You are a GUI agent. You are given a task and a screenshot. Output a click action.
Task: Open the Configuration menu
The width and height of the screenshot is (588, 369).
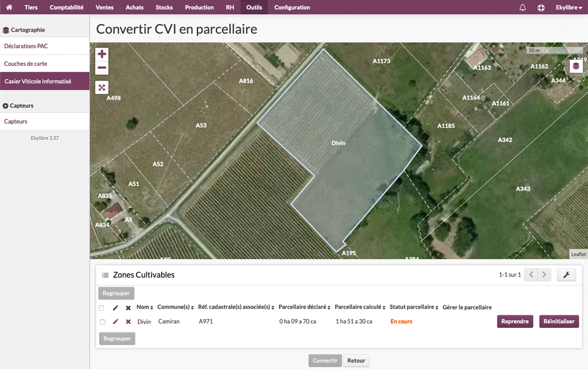[x=292, y=7]
